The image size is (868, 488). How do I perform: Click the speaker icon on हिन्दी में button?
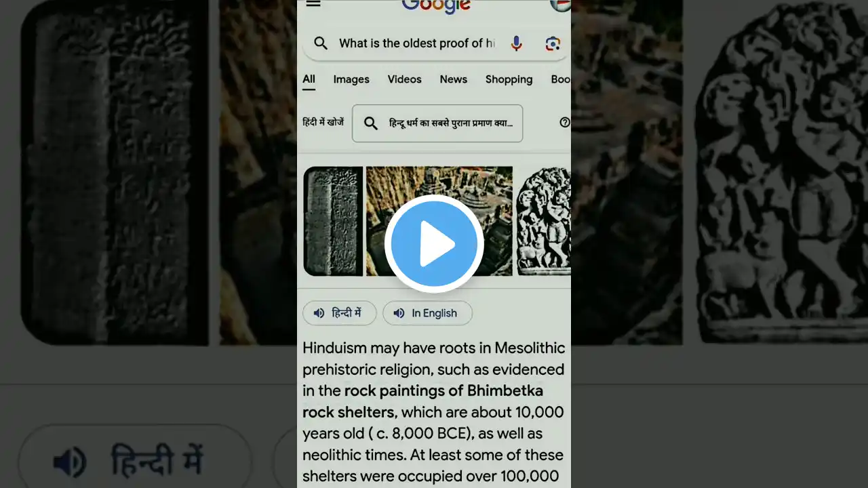319,313
